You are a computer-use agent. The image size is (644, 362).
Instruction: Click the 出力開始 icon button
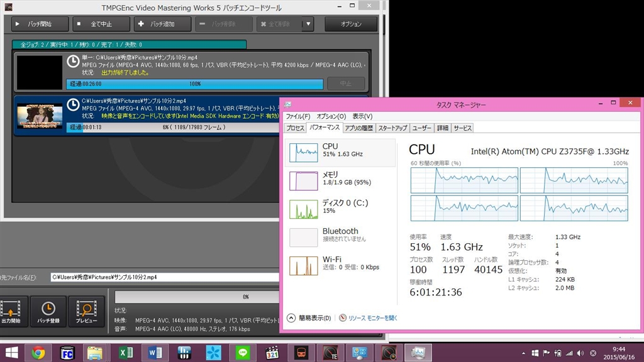(13, 312)
